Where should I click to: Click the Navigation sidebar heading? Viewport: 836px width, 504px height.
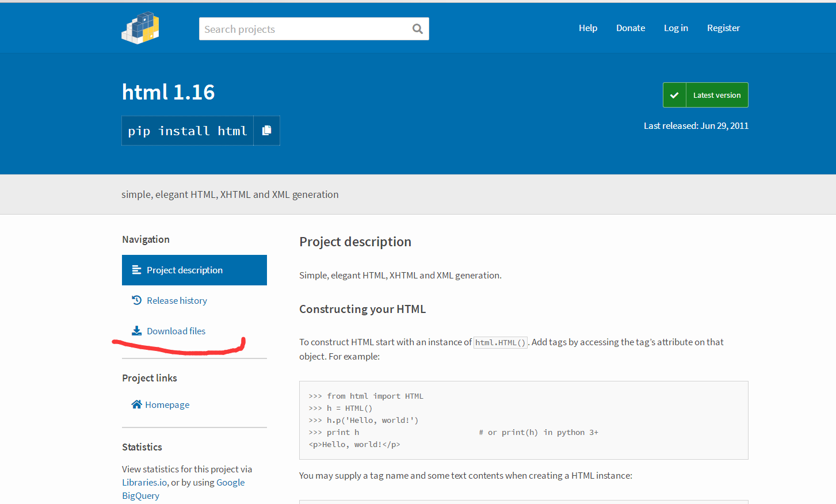pyautogui.click(x=146, y=239)
